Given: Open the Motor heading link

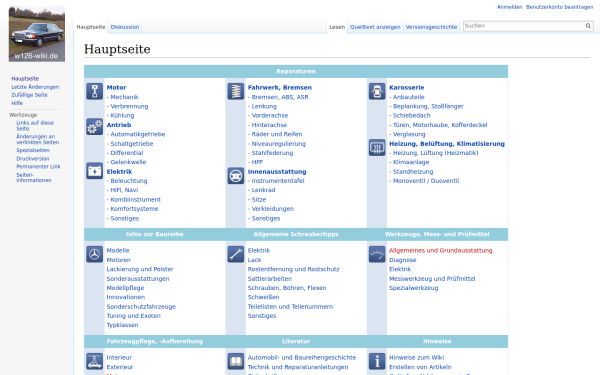Looking at the screenshot, I should [x=116, y=87].
